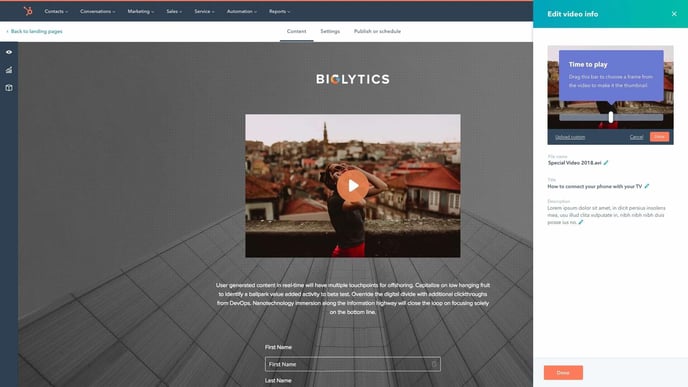Switch to the Settings tab
Viewport: 688px width, 387px height.
pos(330,31)
